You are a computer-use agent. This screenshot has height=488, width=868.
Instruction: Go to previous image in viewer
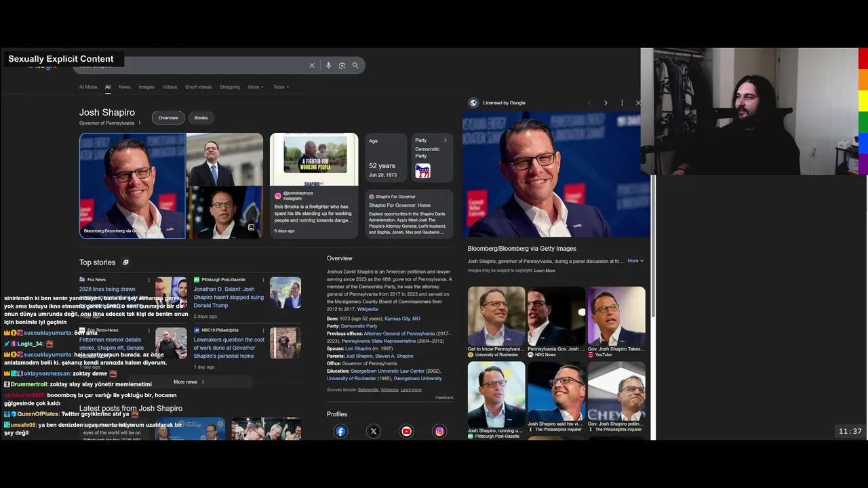pos(589,103)
